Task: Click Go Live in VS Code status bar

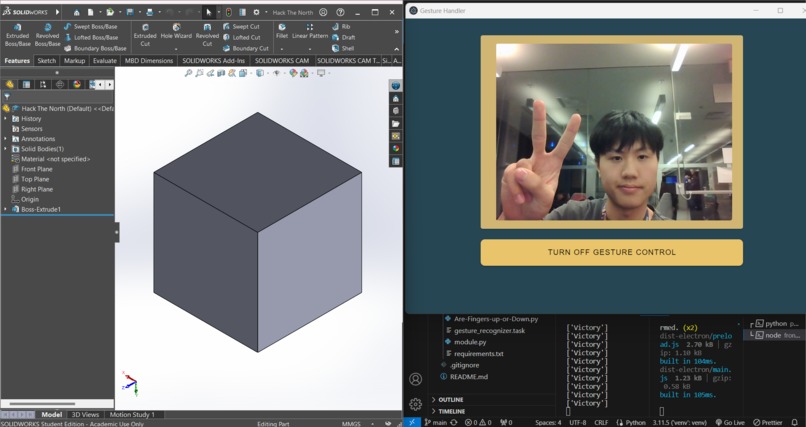Action: [730, 422]
